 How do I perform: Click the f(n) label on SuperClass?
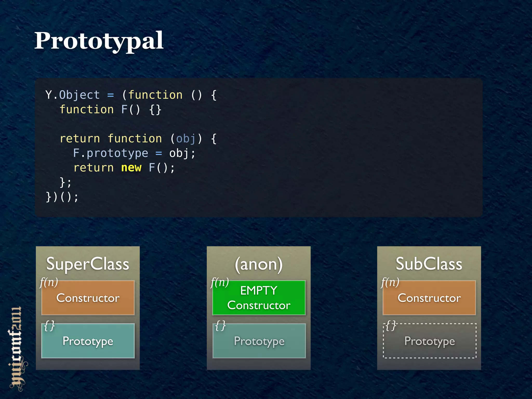click(x=49, y=282)
